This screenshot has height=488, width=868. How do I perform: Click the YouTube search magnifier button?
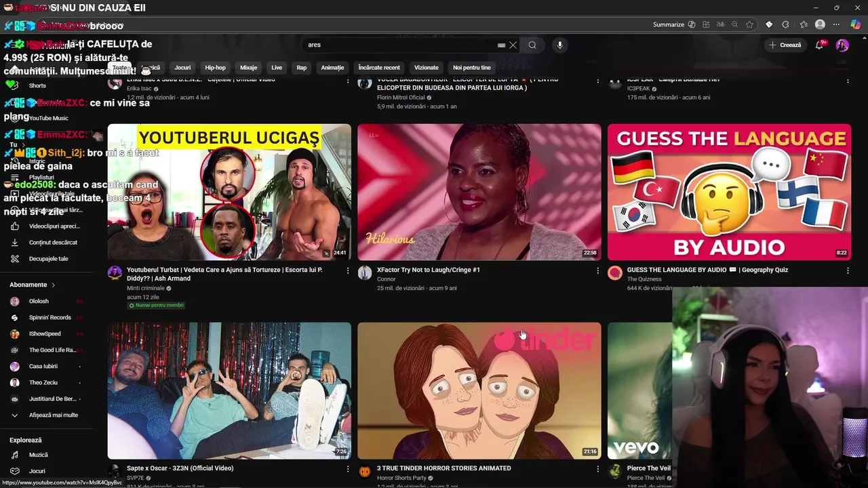coord(532,45)
